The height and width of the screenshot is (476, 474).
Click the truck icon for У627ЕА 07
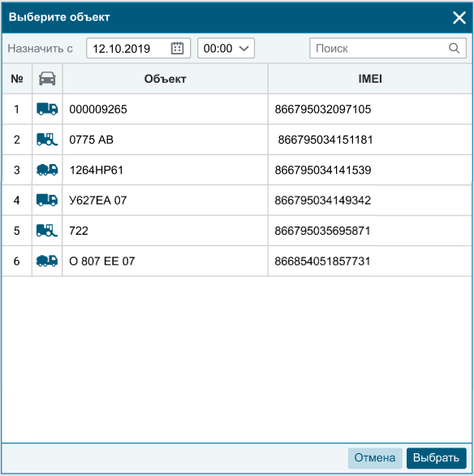pos(47,200)
